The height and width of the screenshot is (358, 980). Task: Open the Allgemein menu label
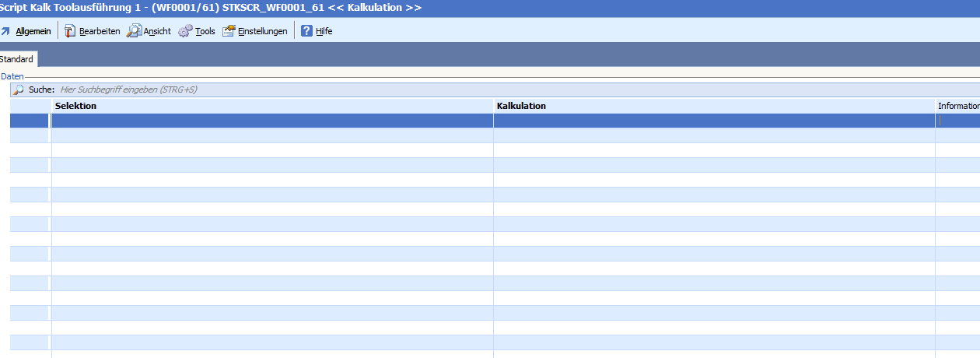33,31
